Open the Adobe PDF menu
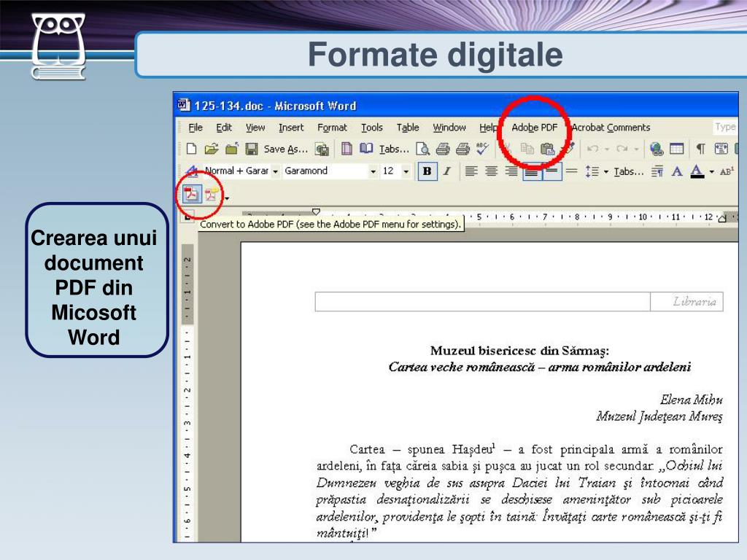Screen dimensions: 747x560 coord(534,127)
